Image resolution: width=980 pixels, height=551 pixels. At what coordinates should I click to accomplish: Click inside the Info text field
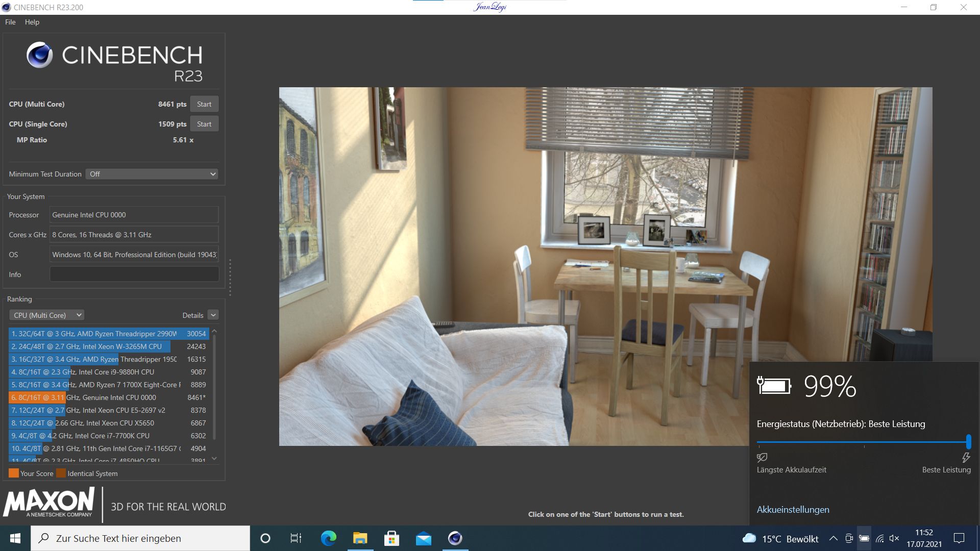pyautogui.click(x=134, y=274)
